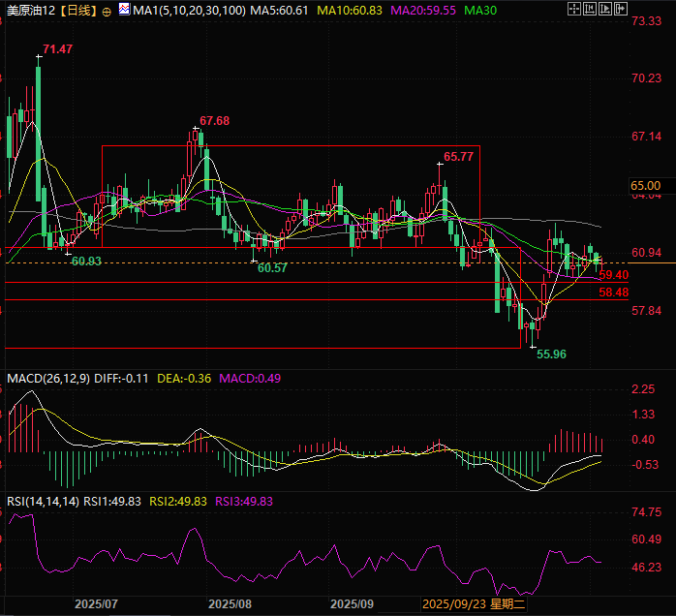This screenshot has height=616, width=676.
Task: Click the circled plus icon beside 日线
Action: click(107, 11)
